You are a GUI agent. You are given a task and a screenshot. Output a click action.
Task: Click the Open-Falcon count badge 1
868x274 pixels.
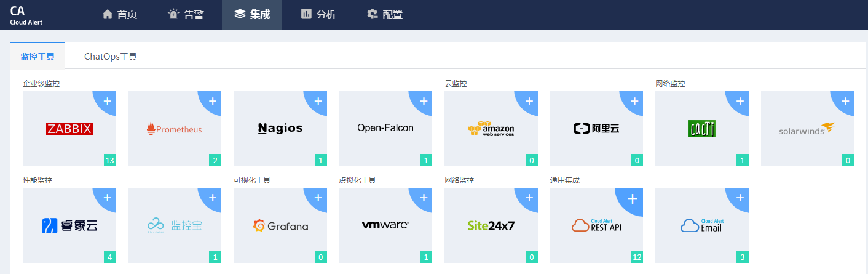tap(426, 161)
